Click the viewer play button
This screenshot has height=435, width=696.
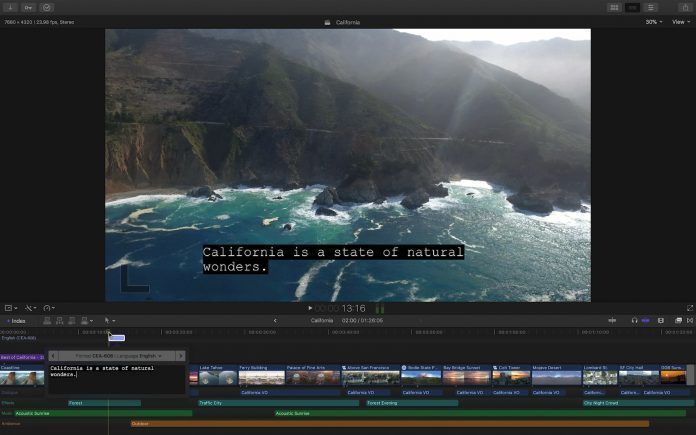coord(310,308)
